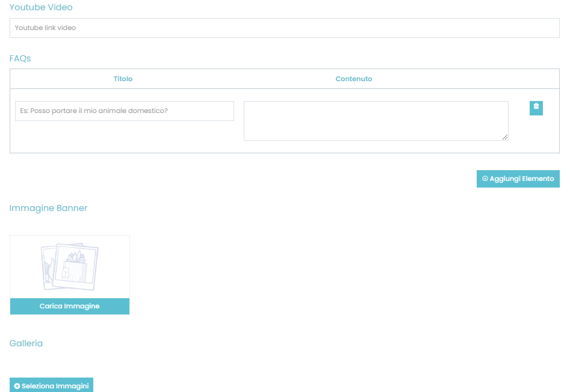The height and width of the screenshot is (392, 570).
Task: Click the FAQ Titolo input field
Action: (124, 111)
